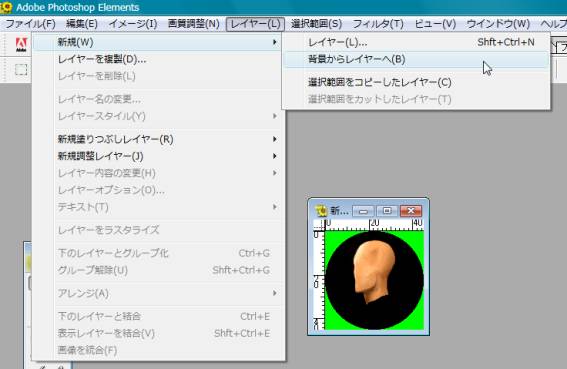This screenshot has height=369, width=567.
Task: Open the フィルタ(T) menu
Action: [378, 24]
